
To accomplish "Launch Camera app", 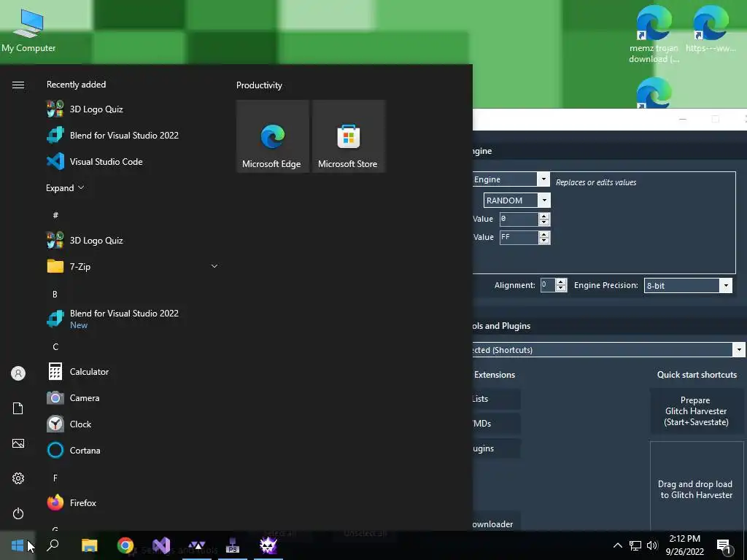I will (x=133, y=397).
